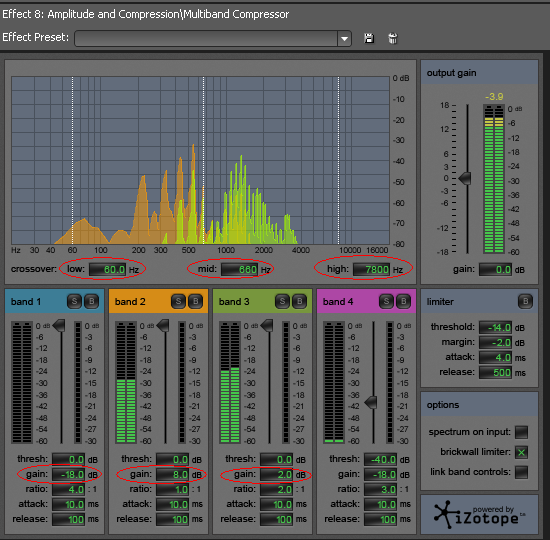Click limiter threshold -14.0 dB field
Viewport: 550px width, 540px height.
point(496,327)
